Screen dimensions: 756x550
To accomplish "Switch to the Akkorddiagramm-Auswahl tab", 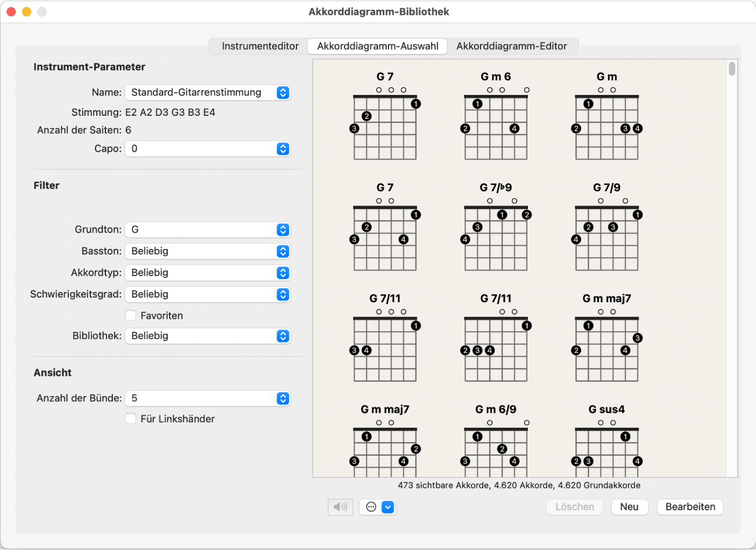I will pos(377,46).
